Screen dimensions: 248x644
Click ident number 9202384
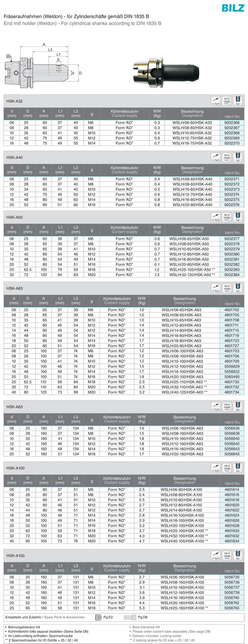point(232,275)
